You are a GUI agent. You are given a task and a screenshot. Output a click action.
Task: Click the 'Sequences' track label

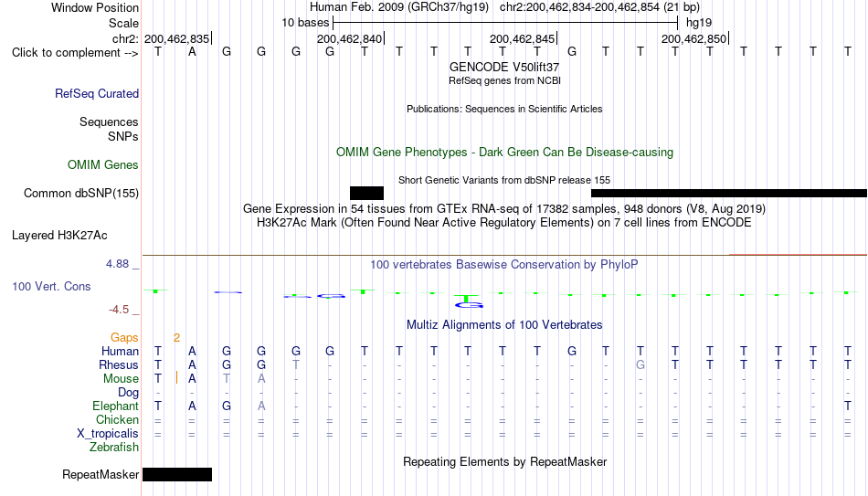(x=109, y=121)
